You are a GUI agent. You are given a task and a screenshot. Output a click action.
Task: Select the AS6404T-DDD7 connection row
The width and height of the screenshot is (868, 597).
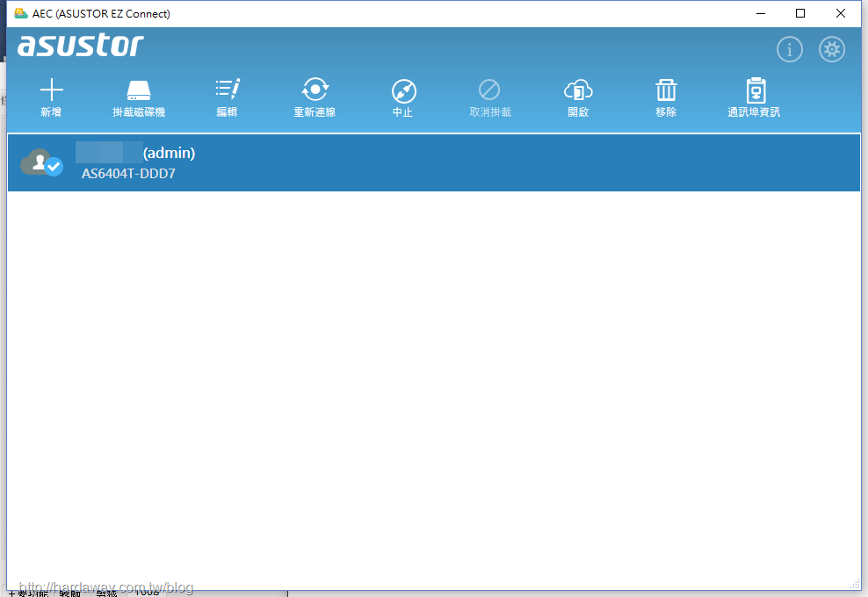tap(433, 162)
